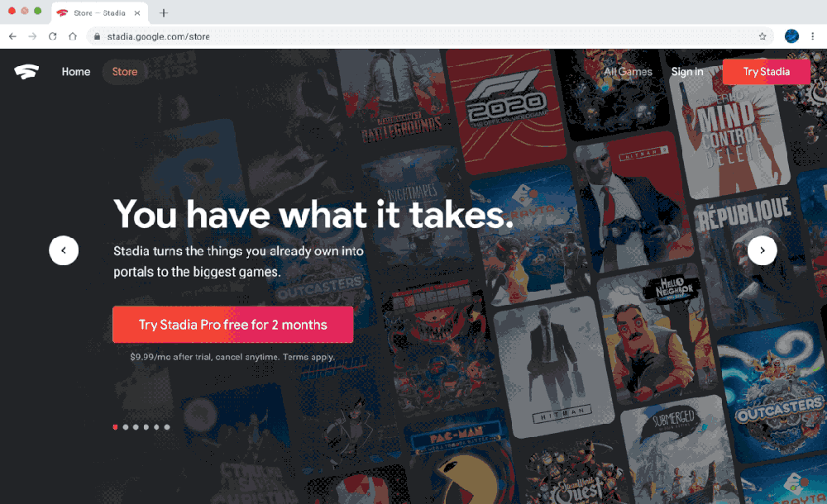Open a new browser tab

click(x=164, y=13)
